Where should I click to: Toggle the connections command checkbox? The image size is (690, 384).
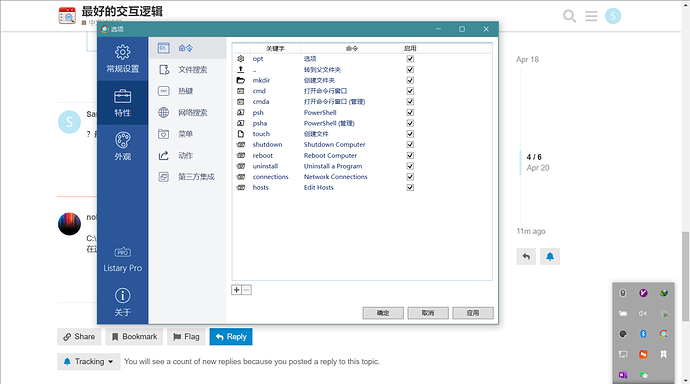click(x=410, y=176)
